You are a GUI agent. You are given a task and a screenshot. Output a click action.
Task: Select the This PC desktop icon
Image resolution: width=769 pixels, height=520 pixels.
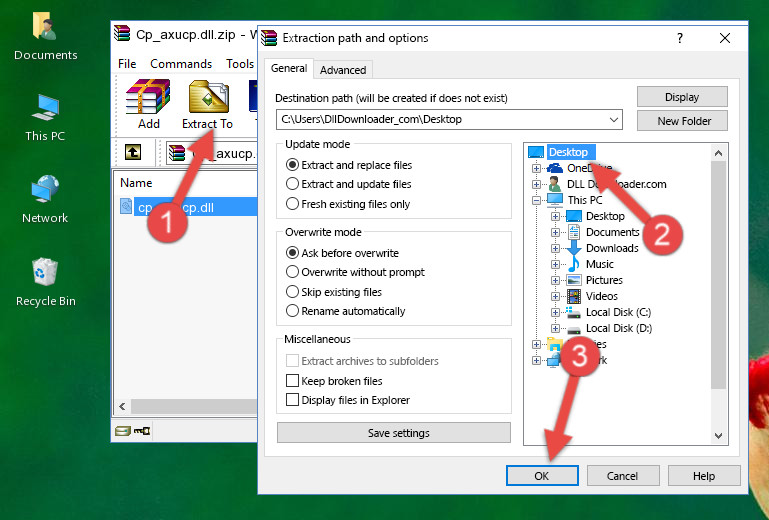pyautogui.click(x=45, y=118)
